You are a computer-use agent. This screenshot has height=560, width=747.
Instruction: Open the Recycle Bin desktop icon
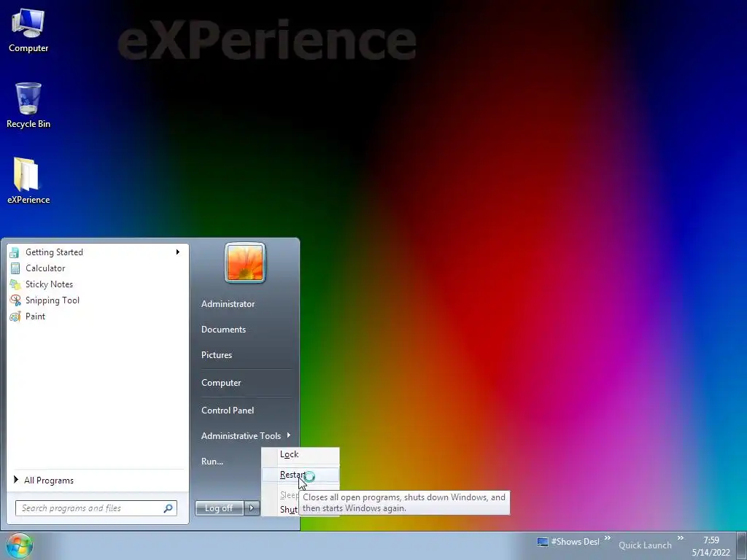point(28,105)
